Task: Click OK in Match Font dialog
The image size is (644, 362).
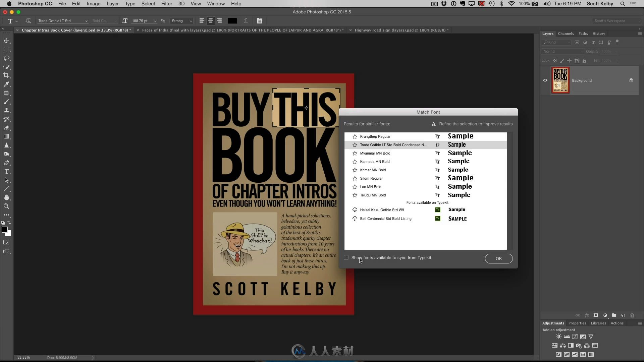Action: tap(499, 258)
